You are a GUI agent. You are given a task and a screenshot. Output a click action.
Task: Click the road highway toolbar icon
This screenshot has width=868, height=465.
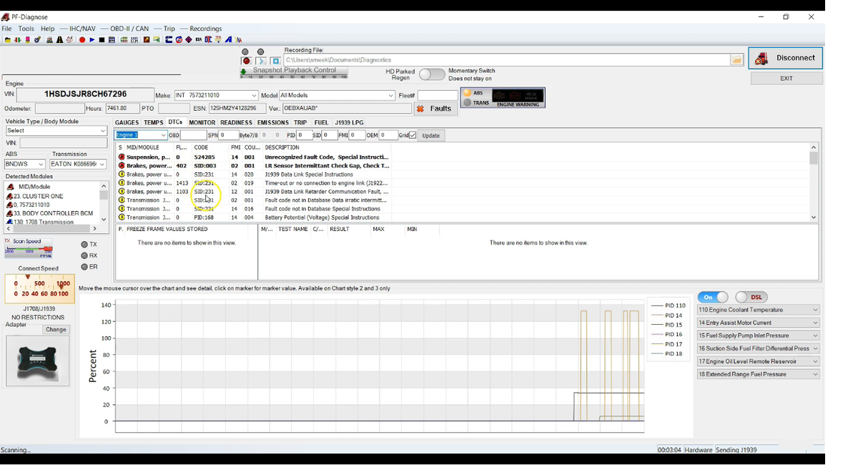(59, 40)
